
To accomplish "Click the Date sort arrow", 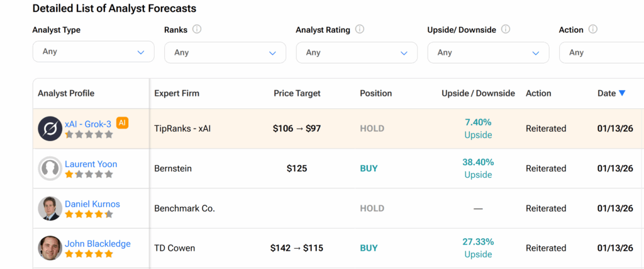I will (622, 93).
